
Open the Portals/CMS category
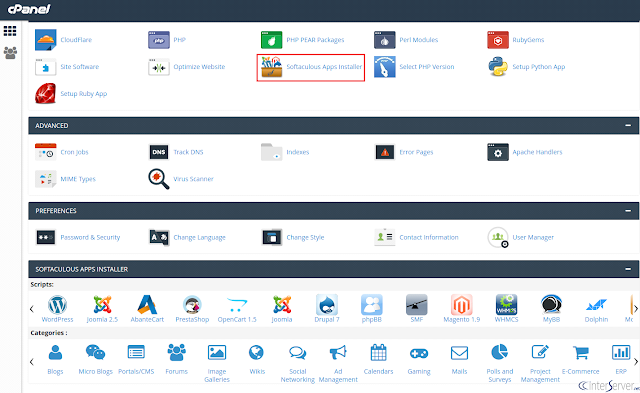point(136,353)
